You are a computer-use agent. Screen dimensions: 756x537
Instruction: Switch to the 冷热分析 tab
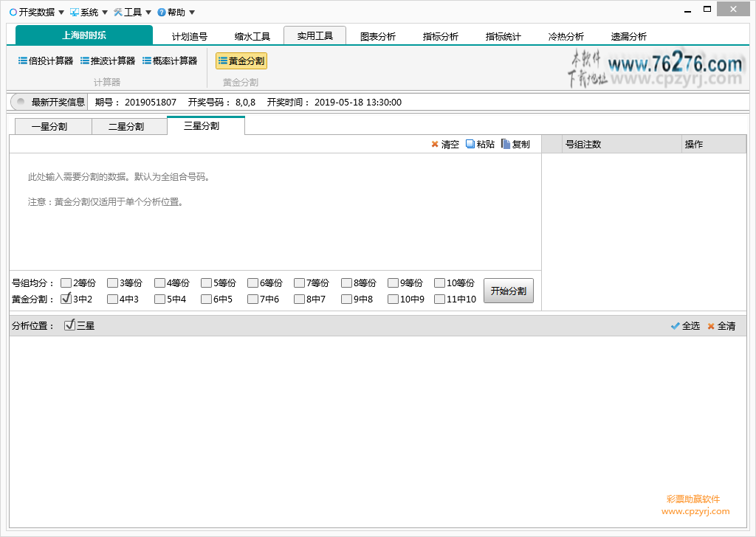pyautogui.click(x=566, y=36)
